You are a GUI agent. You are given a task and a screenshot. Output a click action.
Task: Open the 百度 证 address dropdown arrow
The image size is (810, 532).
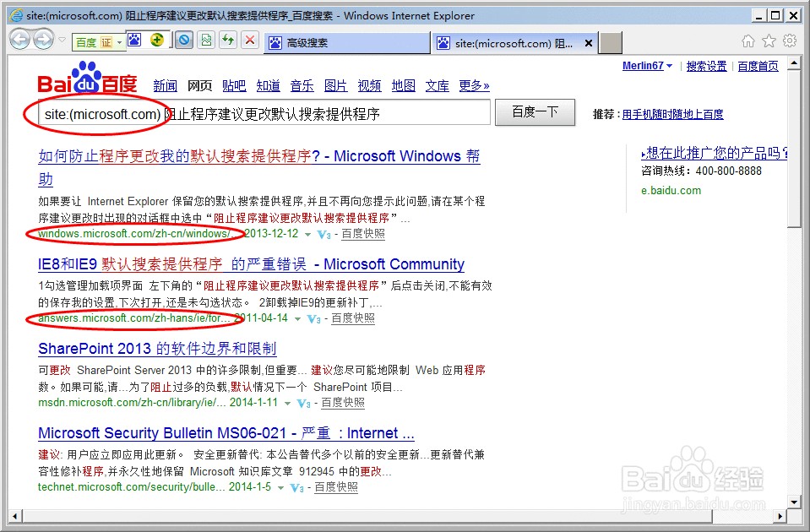(119, 42)
